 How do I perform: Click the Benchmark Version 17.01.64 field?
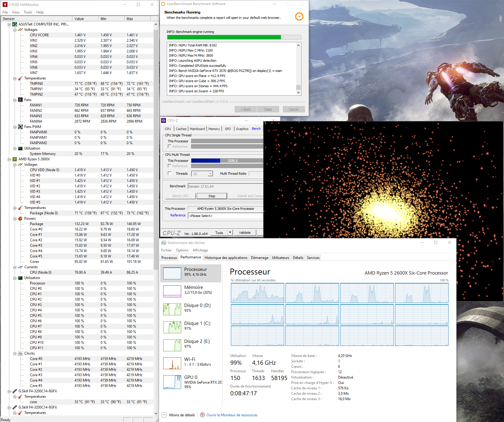coord(225,186)
